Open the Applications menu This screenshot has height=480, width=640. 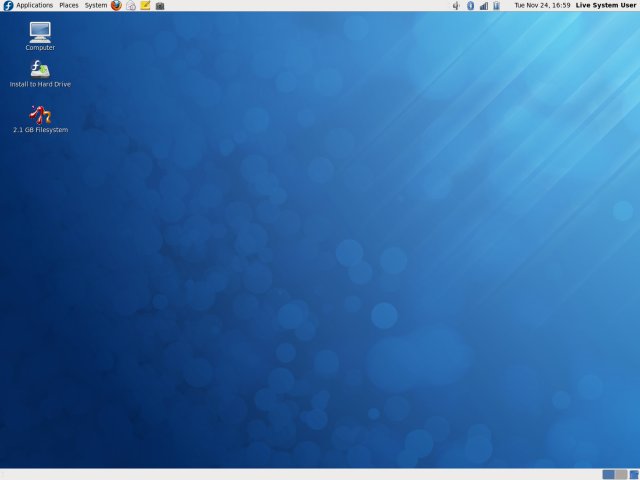(35, 5)
